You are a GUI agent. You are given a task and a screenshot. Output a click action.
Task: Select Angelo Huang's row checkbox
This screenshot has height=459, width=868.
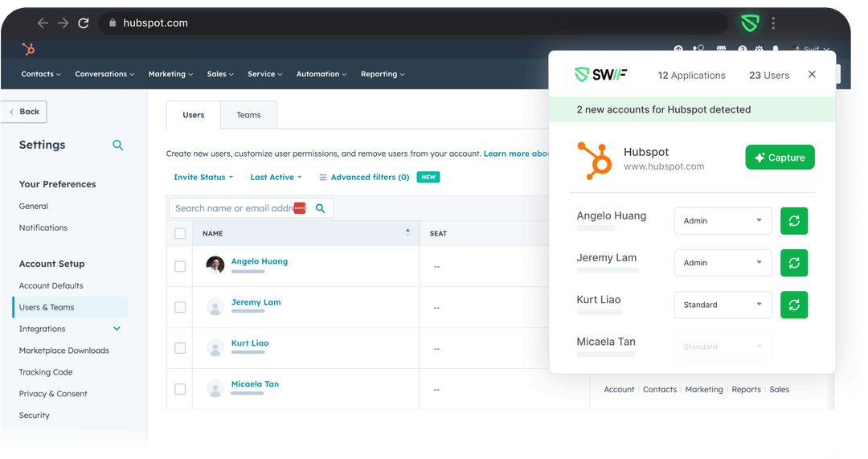[x=180, y=266]
